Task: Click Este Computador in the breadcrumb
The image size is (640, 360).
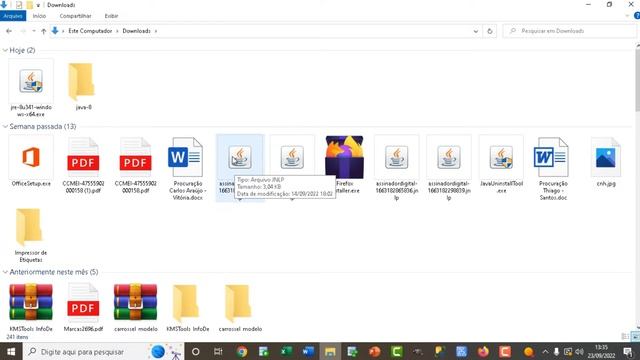Action: [90, 31]
